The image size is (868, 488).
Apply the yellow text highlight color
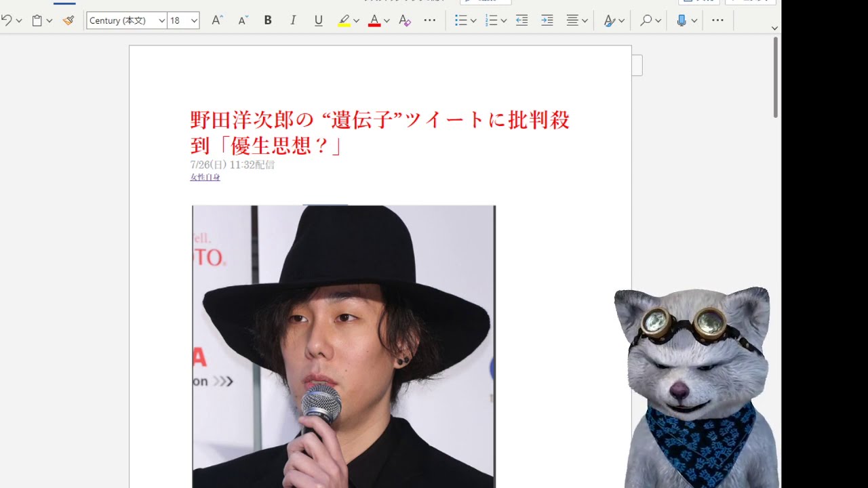pyautogui.click(x=344, y=20)
